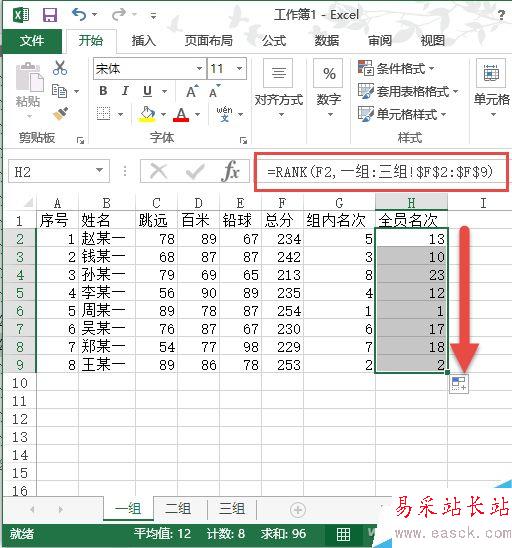Click the Excel logo icon in title bar
The image size is (512, 548).
click(21, 15)
